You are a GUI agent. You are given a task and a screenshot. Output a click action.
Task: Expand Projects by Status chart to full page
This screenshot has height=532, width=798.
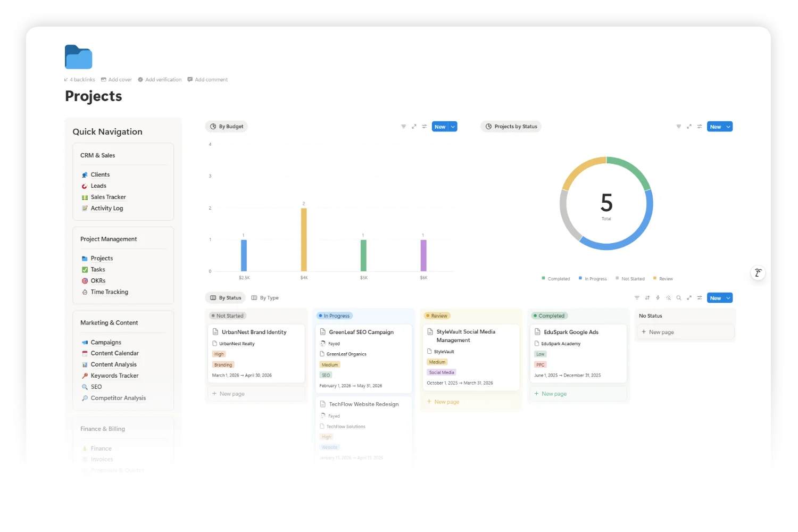pos(689,127)
